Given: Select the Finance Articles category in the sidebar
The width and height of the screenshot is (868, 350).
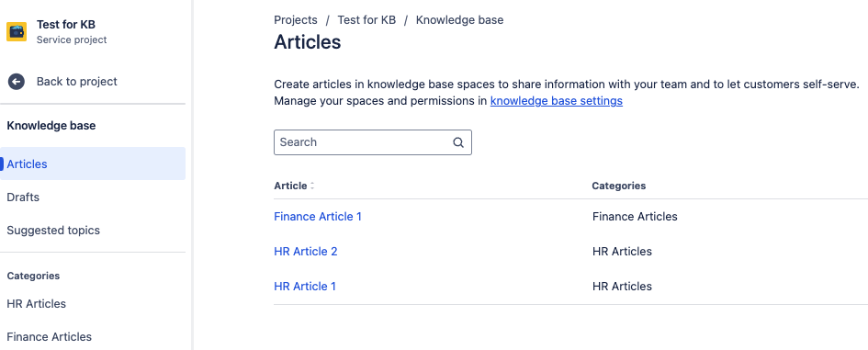Looking at the screenshot, I should (50, 337).
